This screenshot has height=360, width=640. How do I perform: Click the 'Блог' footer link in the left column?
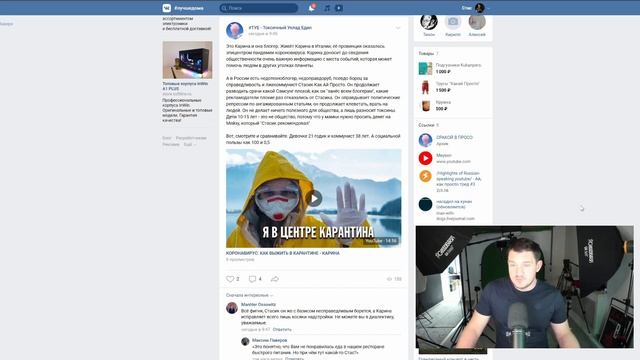click(x=167, y=138)
